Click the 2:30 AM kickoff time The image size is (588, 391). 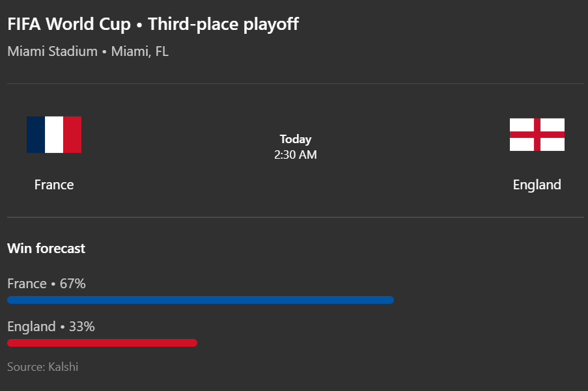[296, 155]
